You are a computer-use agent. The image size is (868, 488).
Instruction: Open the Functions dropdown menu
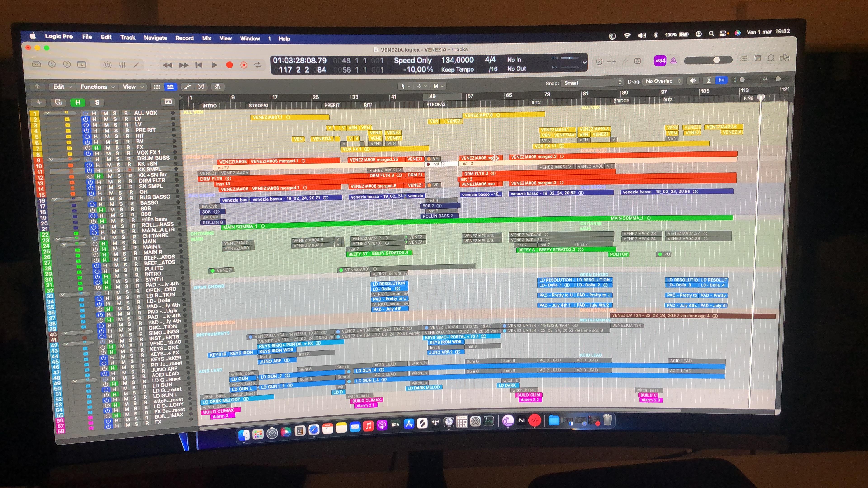[97, 87]
